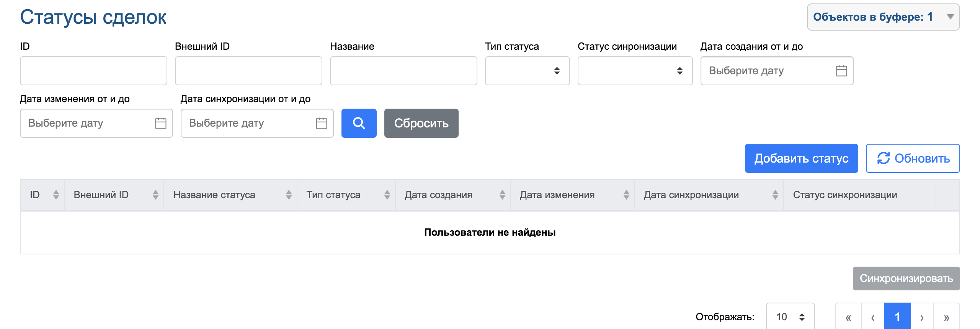Go to first page with « button

tap(848, 317)
